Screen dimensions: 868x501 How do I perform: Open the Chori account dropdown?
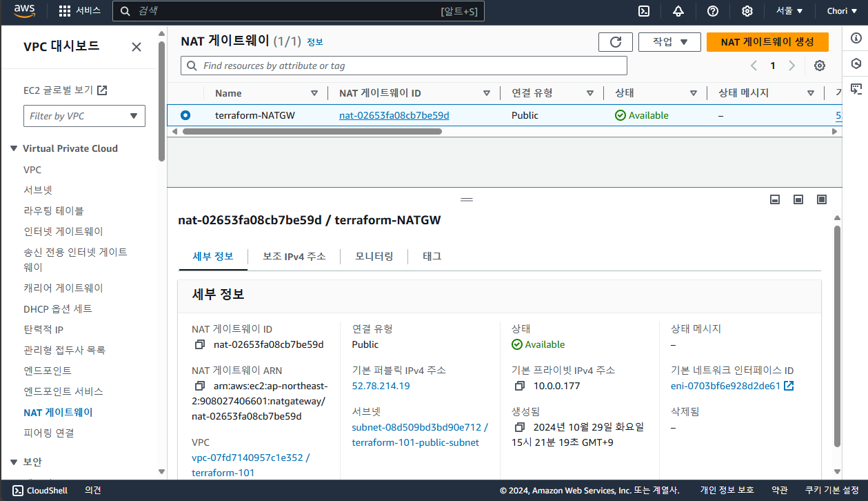pyautogui.click(x=842, y=11)
